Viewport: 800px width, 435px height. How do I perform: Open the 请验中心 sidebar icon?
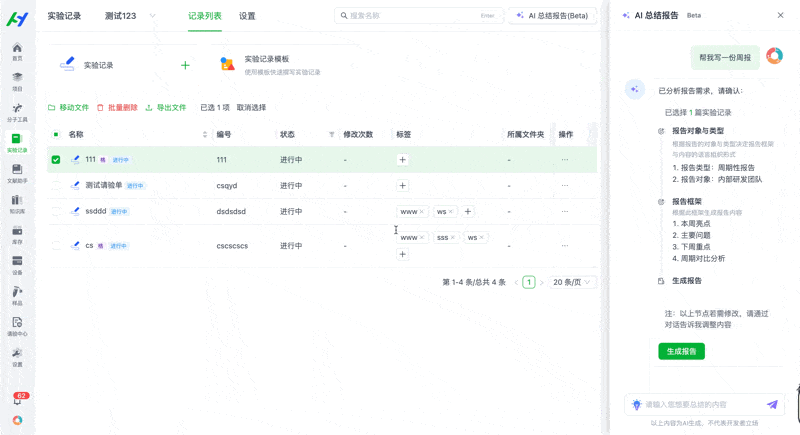click(17, 326)
